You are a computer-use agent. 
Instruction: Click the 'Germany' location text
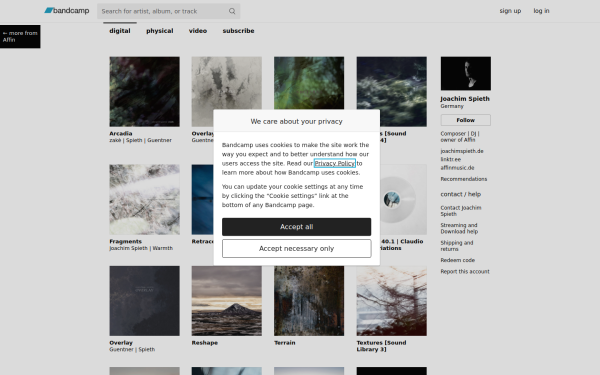tap(452, 106)
